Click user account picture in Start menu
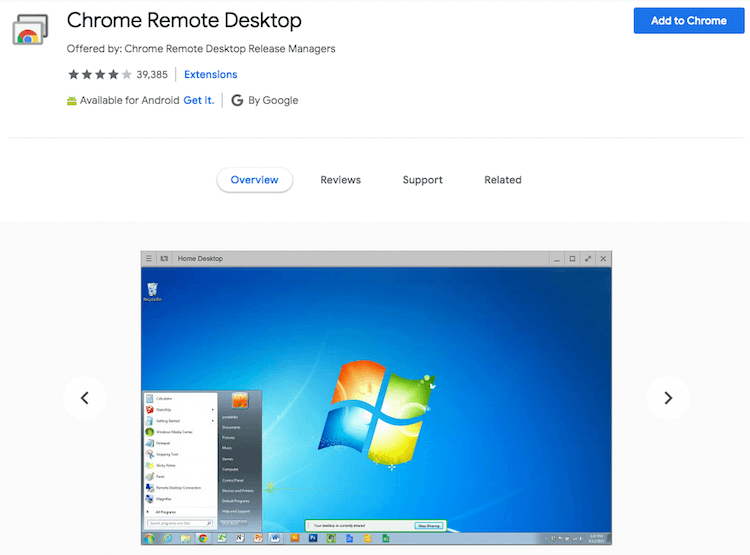The height and width of the screenshot is (555, 750). click(240, 400)
